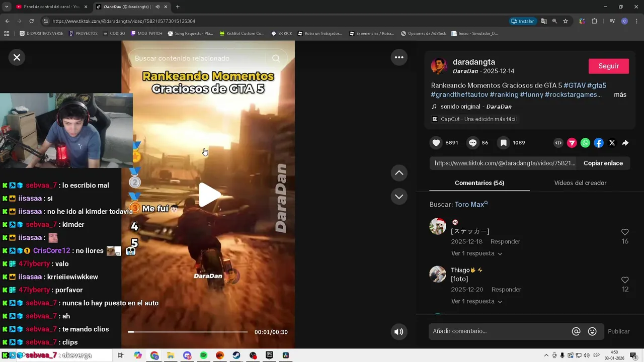Click Thiago's commenter avatar
The image size is (644, 362).
[x=438, y=274]
